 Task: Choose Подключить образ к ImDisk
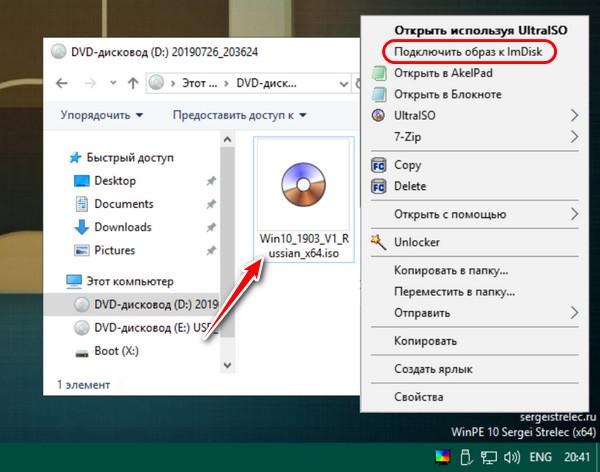[x=468, y=51]
